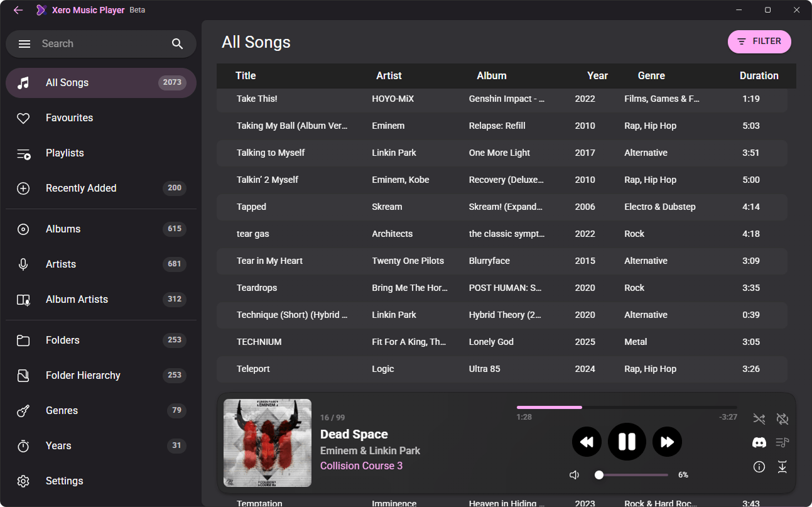Click Hybrid Theory album cell
The width and height of the screenshot is (812, 507).
505,315
